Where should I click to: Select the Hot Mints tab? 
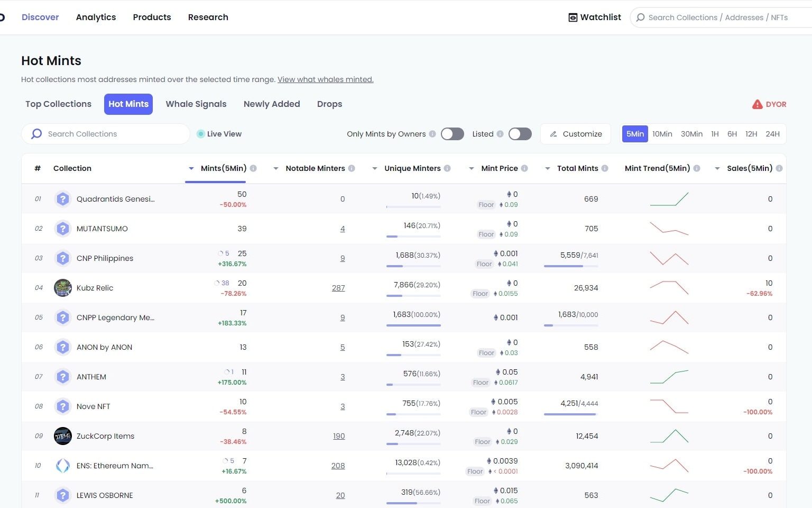(128, 104)
